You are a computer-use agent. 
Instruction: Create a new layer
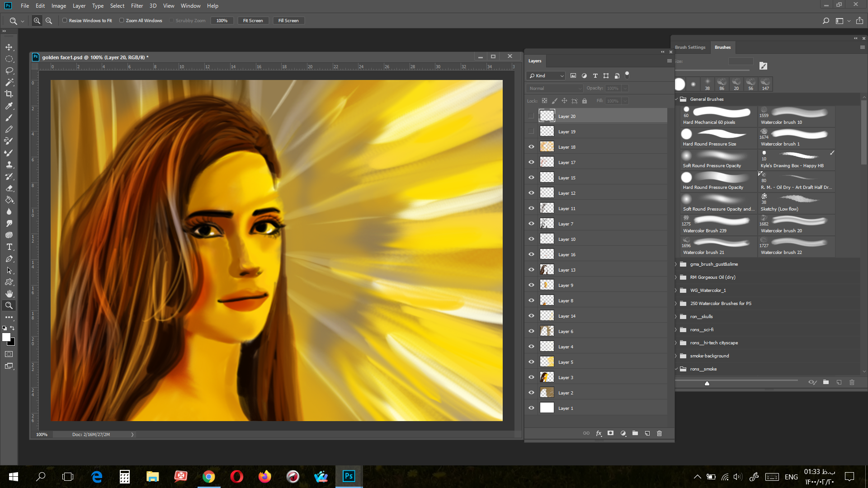pyautogui.click(x=647, y=433)
